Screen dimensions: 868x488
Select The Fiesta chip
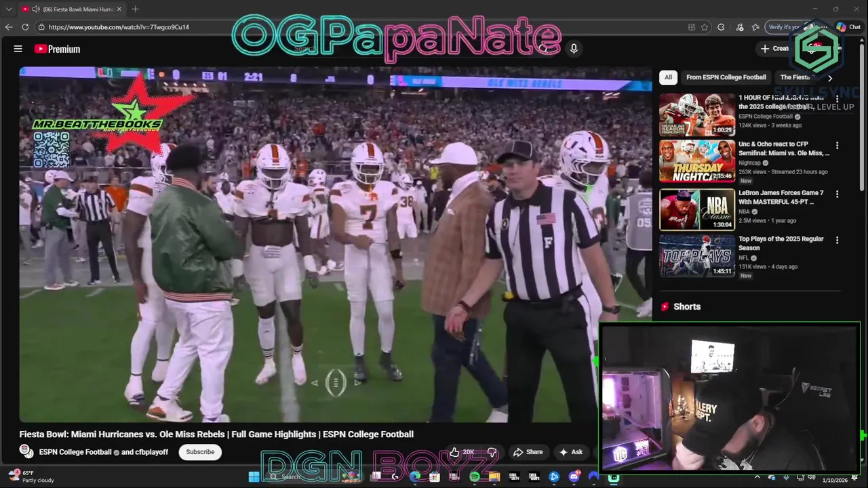tap(797, 77)
